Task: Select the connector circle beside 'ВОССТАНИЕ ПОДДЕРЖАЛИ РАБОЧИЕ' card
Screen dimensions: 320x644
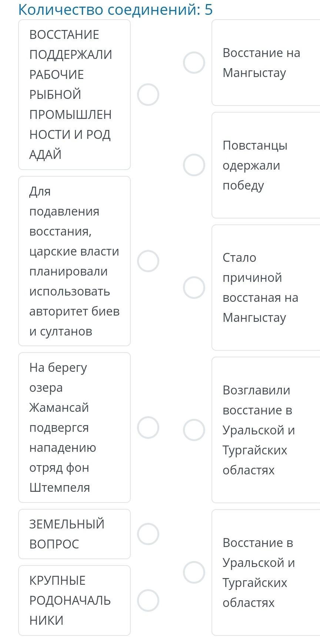Action: click(x=148, y=95)
